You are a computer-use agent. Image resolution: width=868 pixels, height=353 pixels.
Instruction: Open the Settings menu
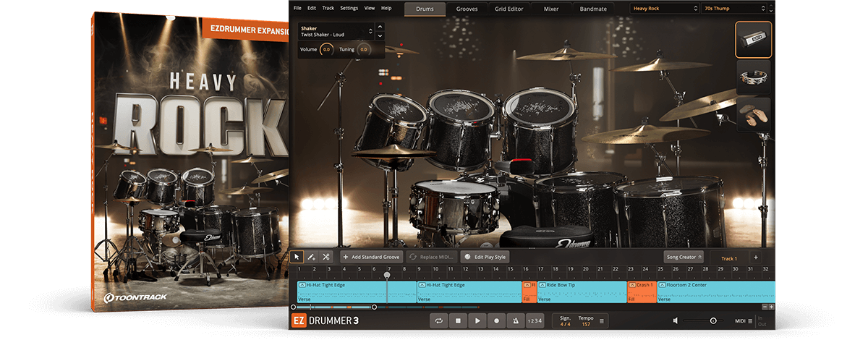(x=349, y=8)
